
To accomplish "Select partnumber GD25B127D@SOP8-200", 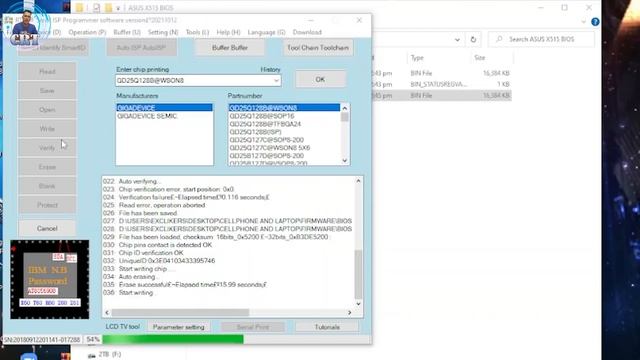I will (284, 156).
